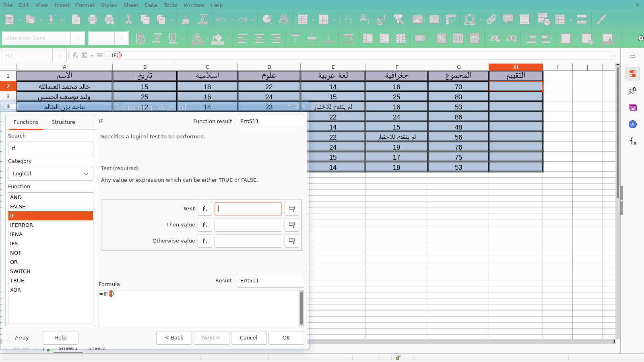The height and width of the screenshot is (362, 644).
Task: Click the OK button in the wizard
Action: coord(286,338)
